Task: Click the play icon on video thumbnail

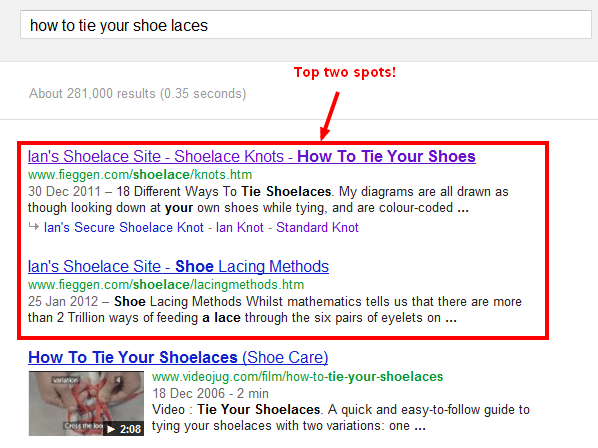Action: [x=111, y=429]
